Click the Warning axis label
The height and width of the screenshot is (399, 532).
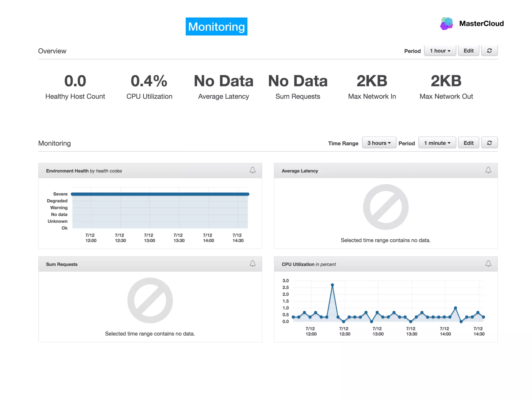click(x=59, y=208)
